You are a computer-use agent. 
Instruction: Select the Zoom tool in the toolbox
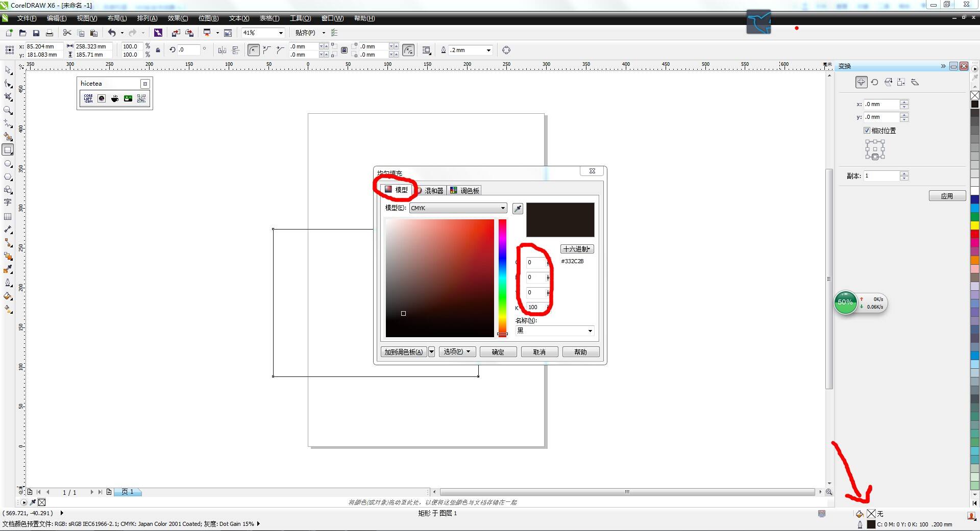click(8, 110)
